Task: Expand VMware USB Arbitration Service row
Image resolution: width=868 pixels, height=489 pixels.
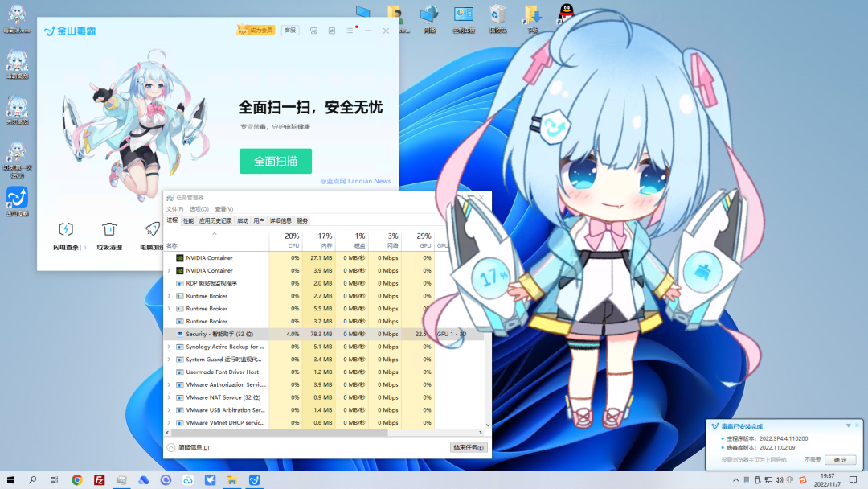Action: pos(169,410)
